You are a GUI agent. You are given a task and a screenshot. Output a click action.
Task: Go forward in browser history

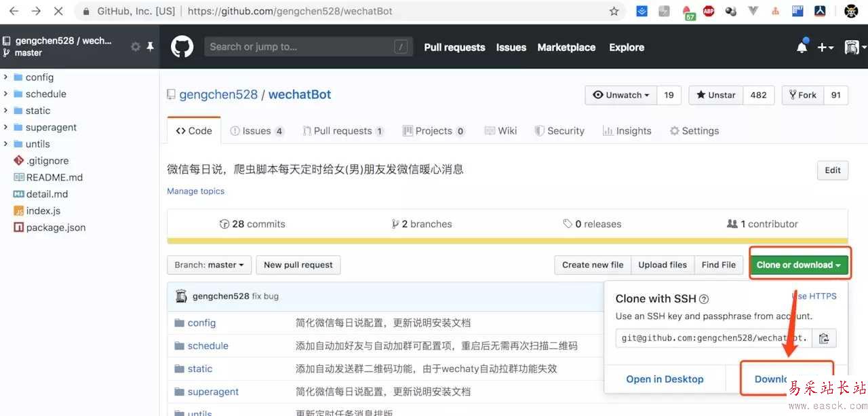click(x=36, y=11)
